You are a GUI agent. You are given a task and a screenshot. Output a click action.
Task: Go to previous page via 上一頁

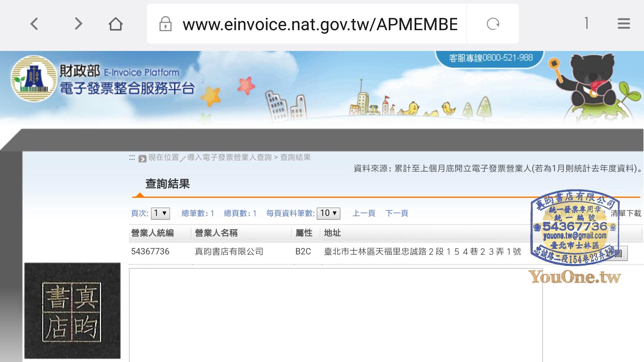[x=364, y=213]
